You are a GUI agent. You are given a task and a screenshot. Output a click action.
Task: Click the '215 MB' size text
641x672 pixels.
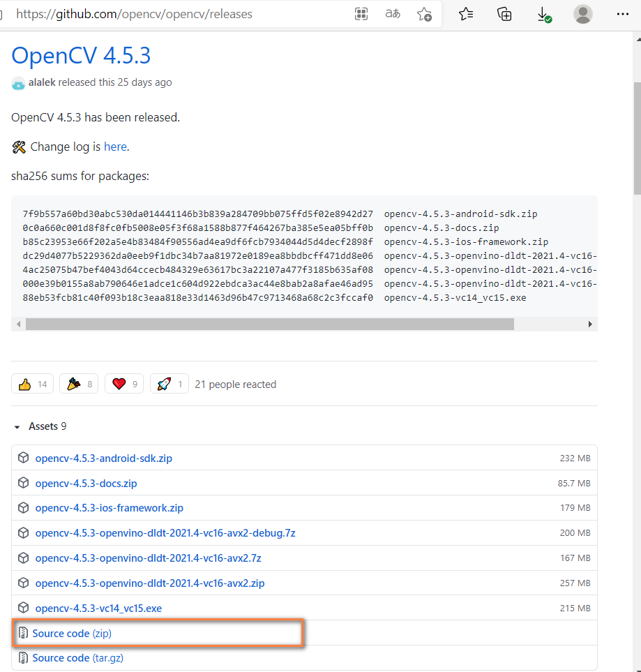pyautogui.click(x=575, y=608)
